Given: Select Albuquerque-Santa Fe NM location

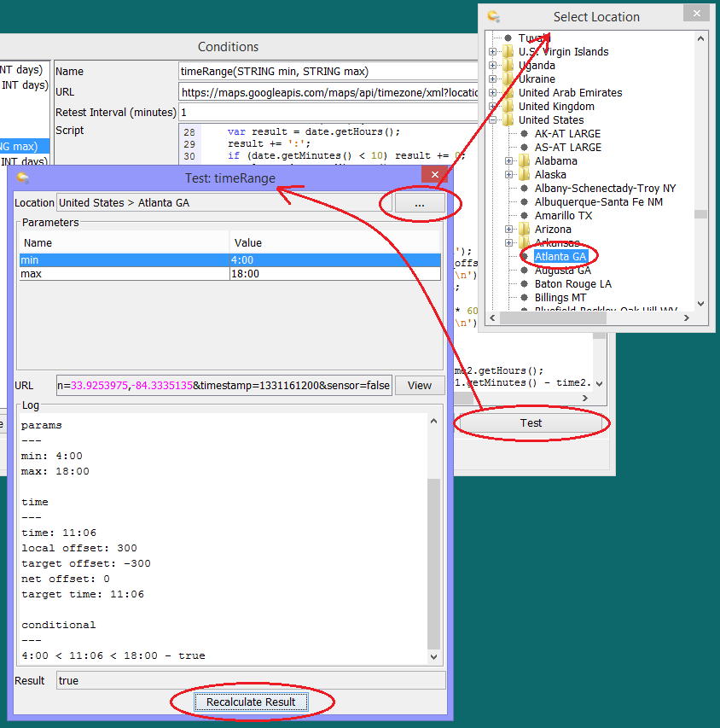Looking at the screenshot, I should (x=598, y=202).
